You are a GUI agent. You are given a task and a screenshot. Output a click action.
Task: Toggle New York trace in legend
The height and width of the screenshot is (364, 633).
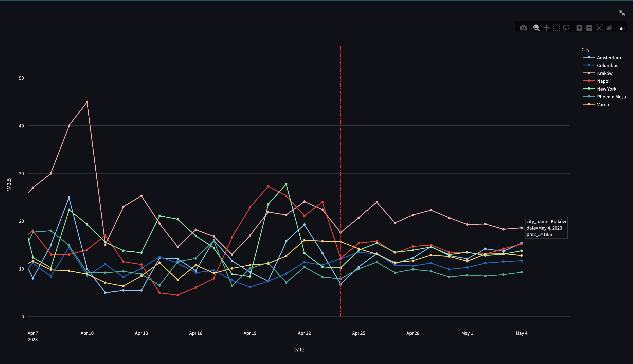[599, 89]
